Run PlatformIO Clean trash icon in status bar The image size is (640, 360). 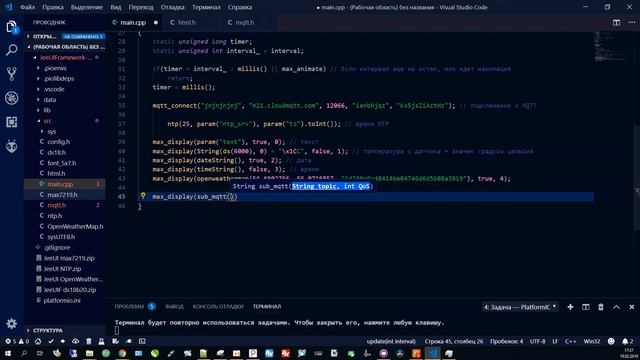click(89, 341)
